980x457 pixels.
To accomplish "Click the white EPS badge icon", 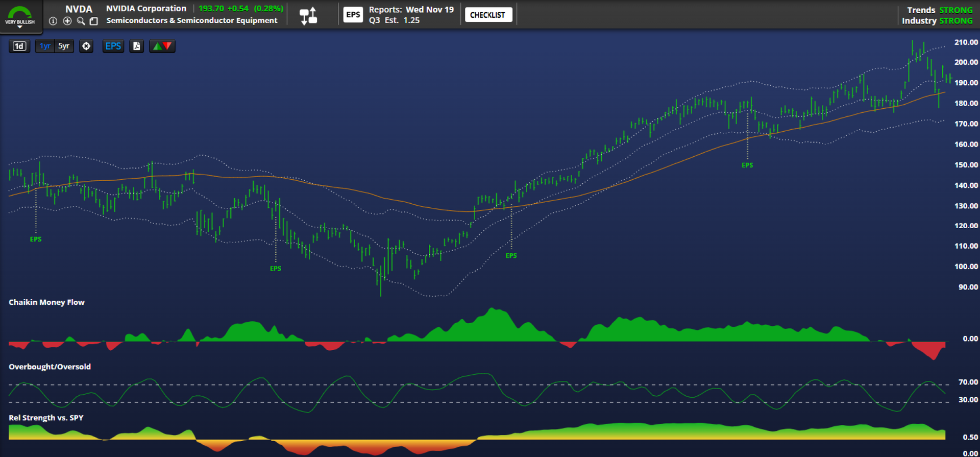I will tap(353, 15).
